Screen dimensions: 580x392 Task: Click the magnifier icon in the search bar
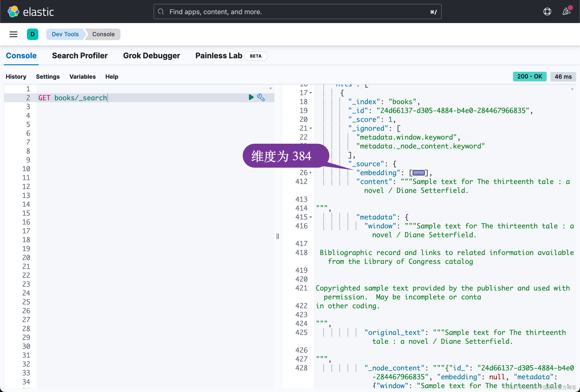click(161, 12)
